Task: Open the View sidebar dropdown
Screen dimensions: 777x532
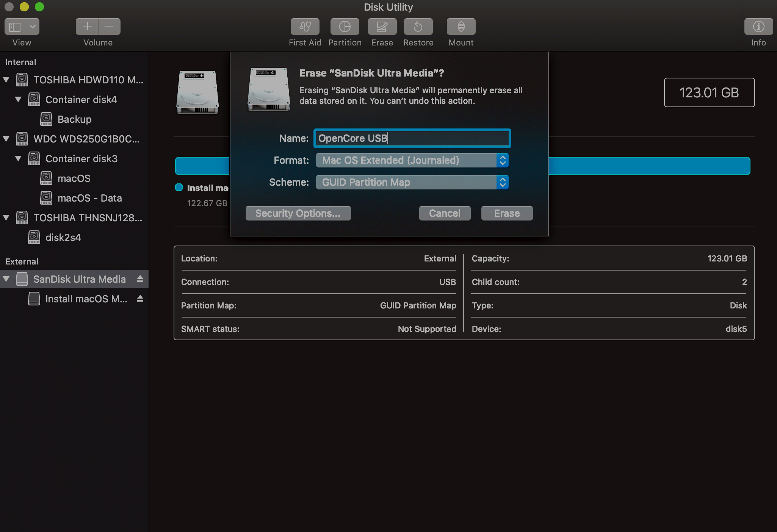Action: click(x=22, y=27)
